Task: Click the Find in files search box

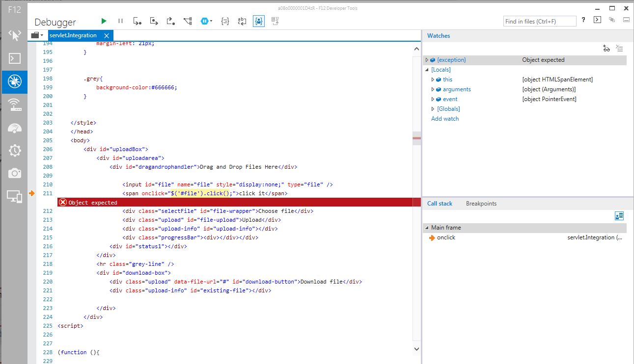Action: pos(540,21)
